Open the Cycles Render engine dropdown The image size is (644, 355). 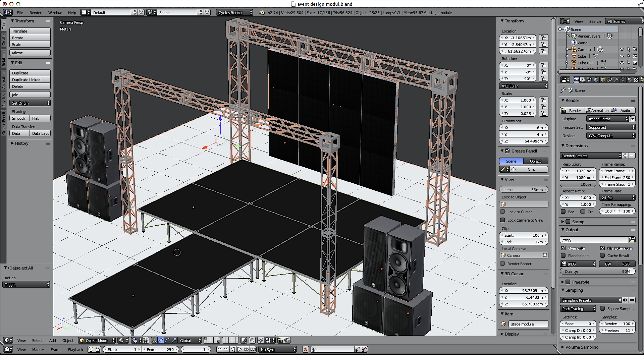[x=234, y=12]
